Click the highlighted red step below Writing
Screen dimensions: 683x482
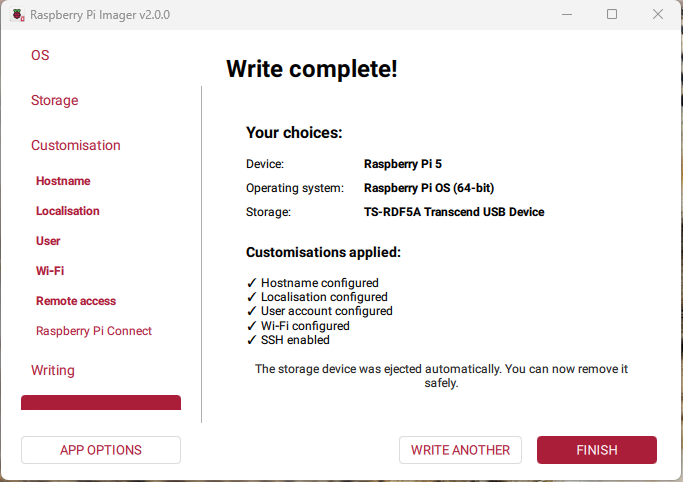point(101,403)
